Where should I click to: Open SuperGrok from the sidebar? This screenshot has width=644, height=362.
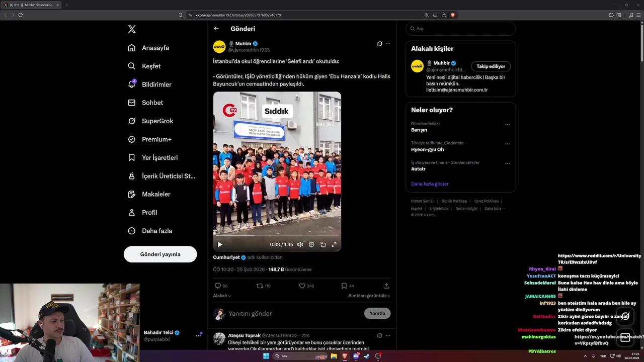(150, 121)
